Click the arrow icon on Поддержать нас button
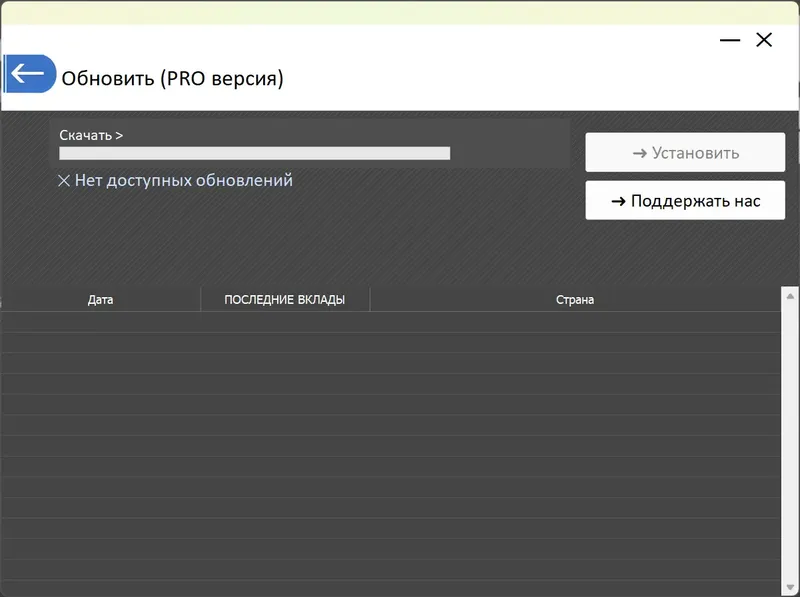The width and height of the screenshot is (800, 597). 618,200
